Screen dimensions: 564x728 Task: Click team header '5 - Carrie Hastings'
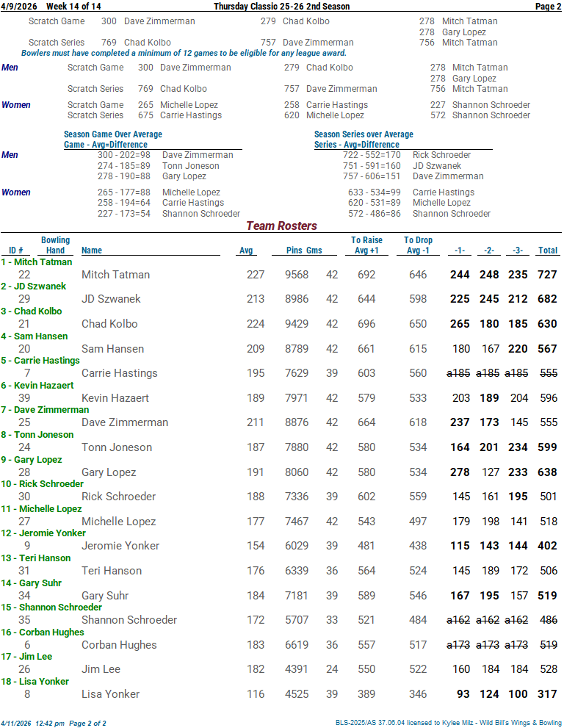pyautogui.click(x=40, y=360)
